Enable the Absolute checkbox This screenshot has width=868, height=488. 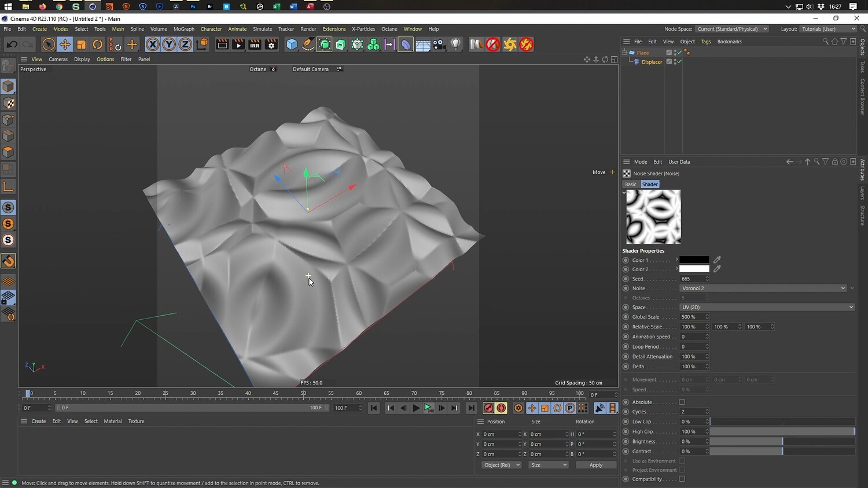(682, 402)
